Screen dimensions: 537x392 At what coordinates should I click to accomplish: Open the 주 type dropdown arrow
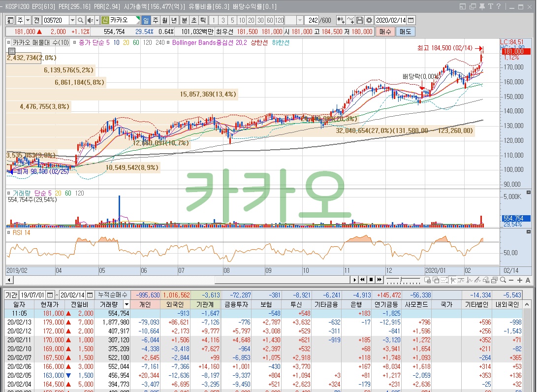point(28,20)
